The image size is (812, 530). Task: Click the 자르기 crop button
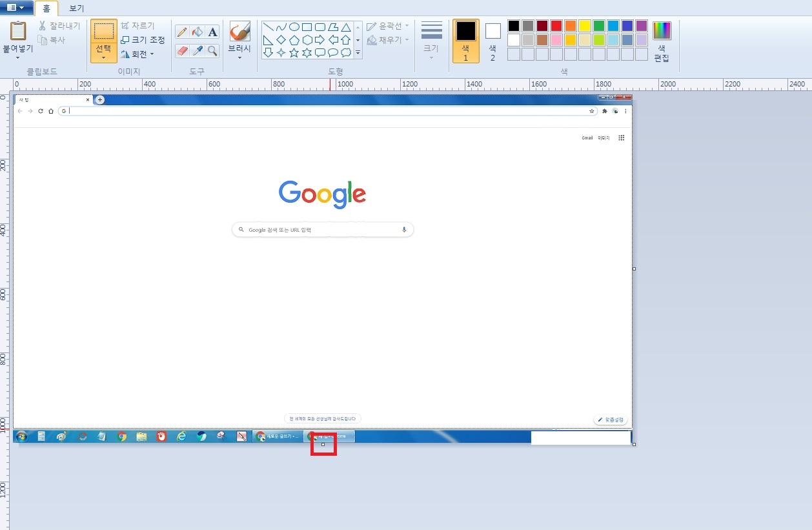(137, 26)
